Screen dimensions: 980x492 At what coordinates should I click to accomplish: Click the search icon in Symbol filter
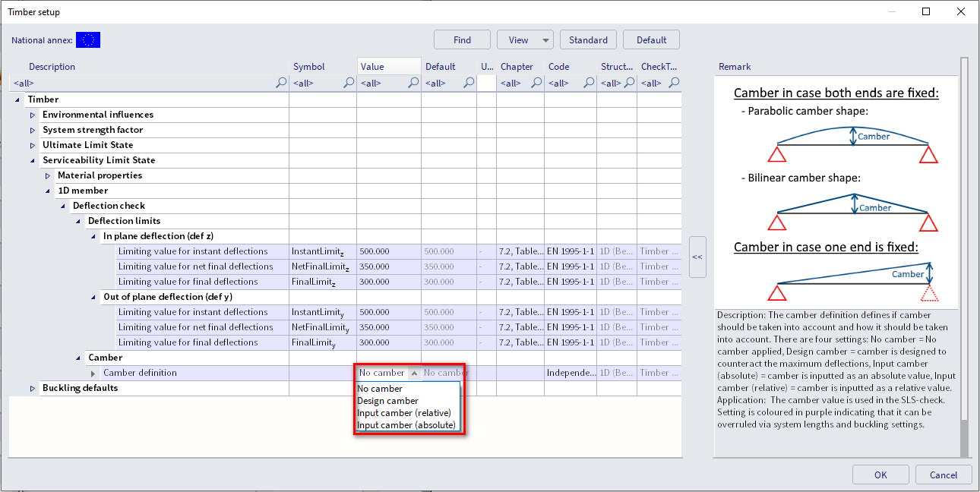pos(349,83)
